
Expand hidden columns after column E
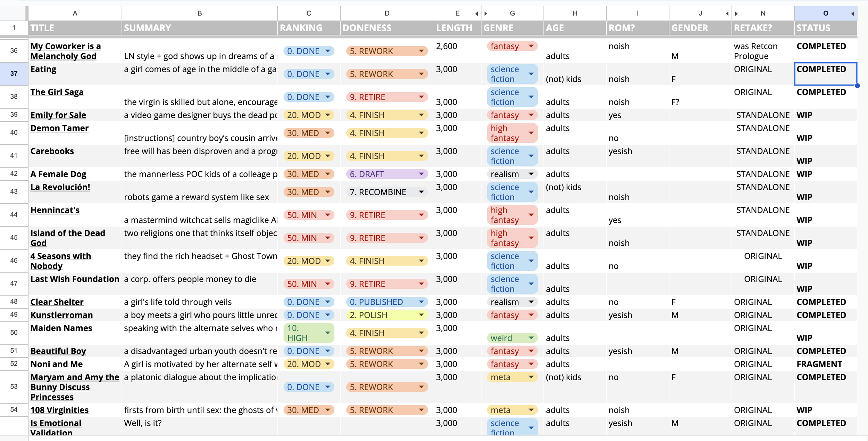(476, 14)
